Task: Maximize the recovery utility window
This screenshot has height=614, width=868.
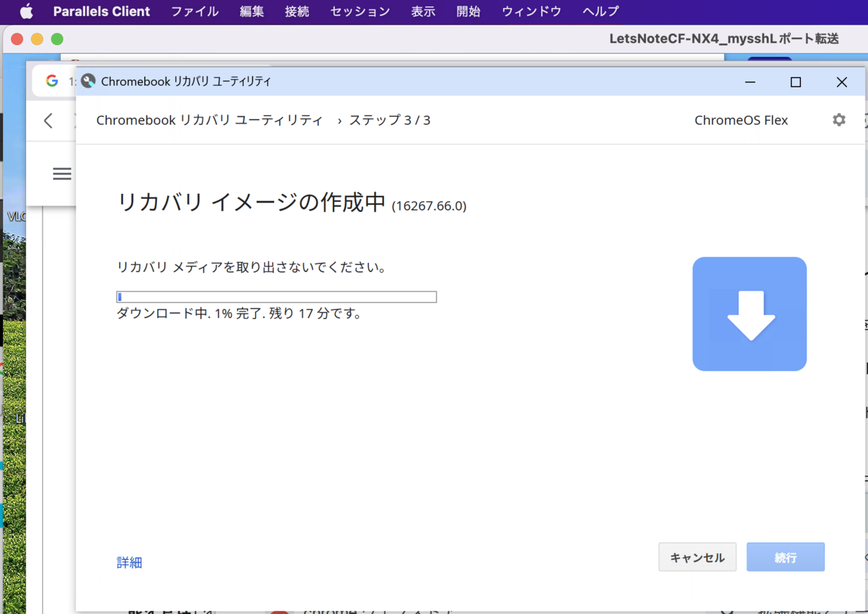Action: (796, 82)
